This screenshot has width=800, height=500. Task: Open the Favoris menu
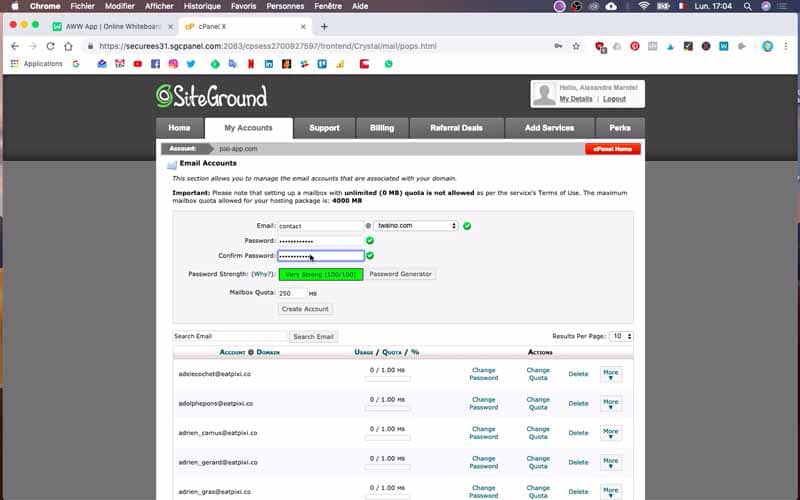243,6
